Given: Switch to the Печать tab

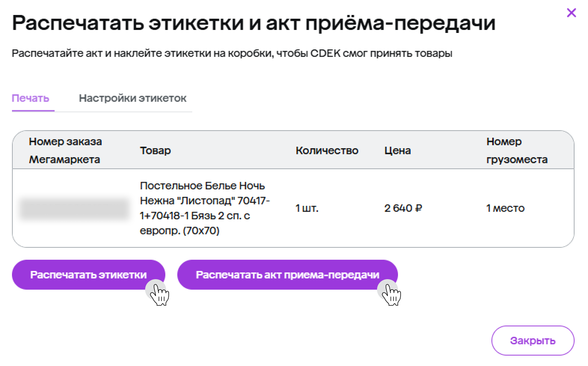Looking at the screenshot, I should point(31,98).
